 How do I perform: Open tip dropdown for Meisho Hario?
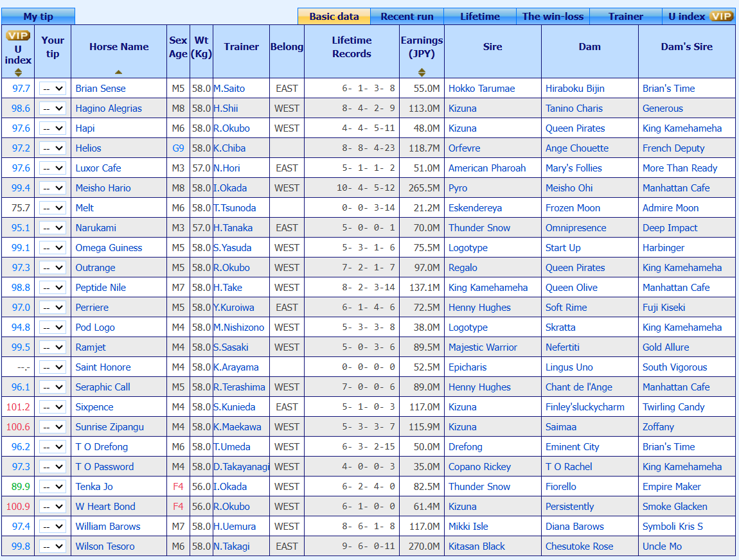(52, 188)
